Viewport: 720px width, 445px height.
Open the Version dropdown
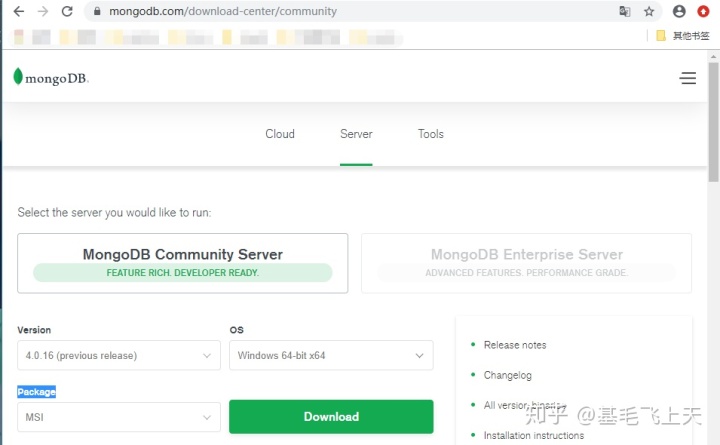119,355
